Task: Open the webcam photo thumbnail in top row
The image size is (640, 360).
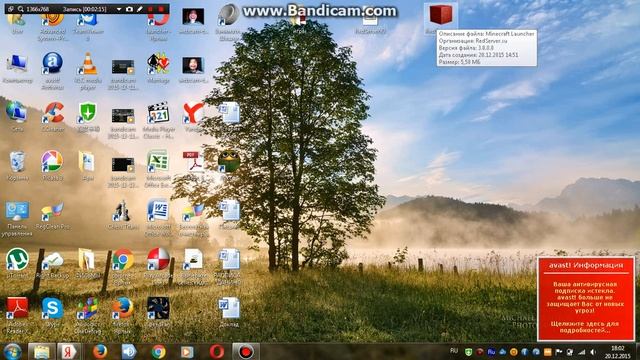Action: click(193, 17)
